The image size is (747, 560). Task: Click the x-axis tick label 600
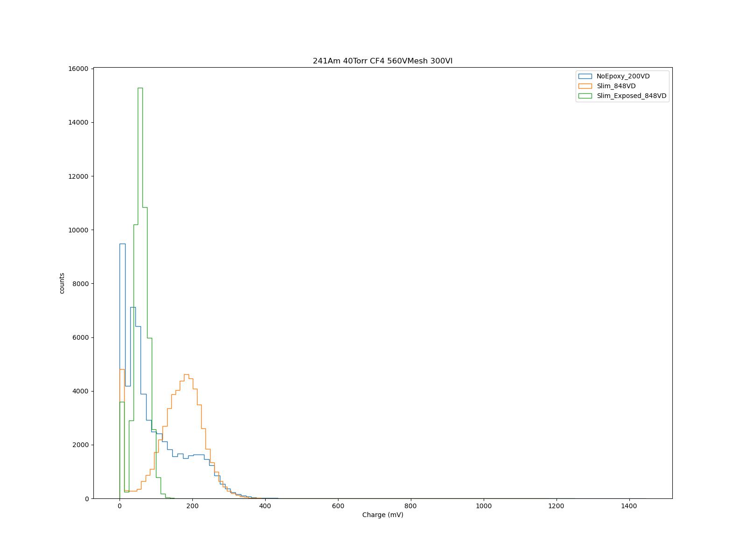coord(338,506)
